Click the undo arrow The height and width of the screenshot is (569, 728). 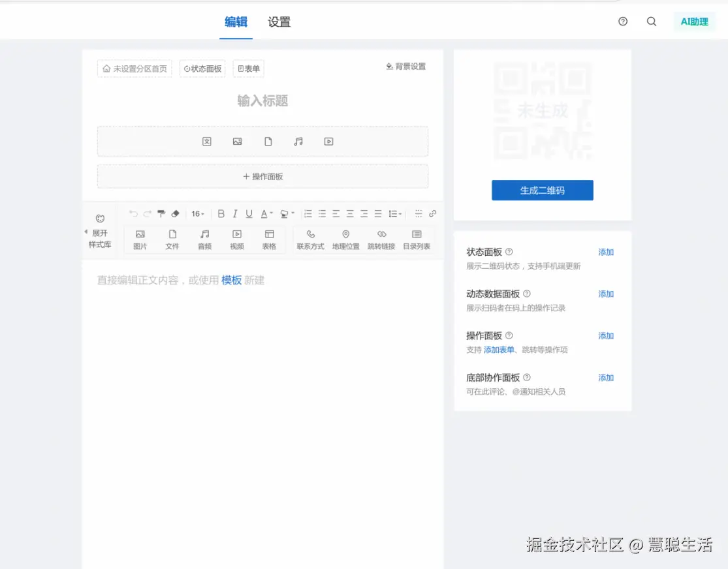[133, 213]
